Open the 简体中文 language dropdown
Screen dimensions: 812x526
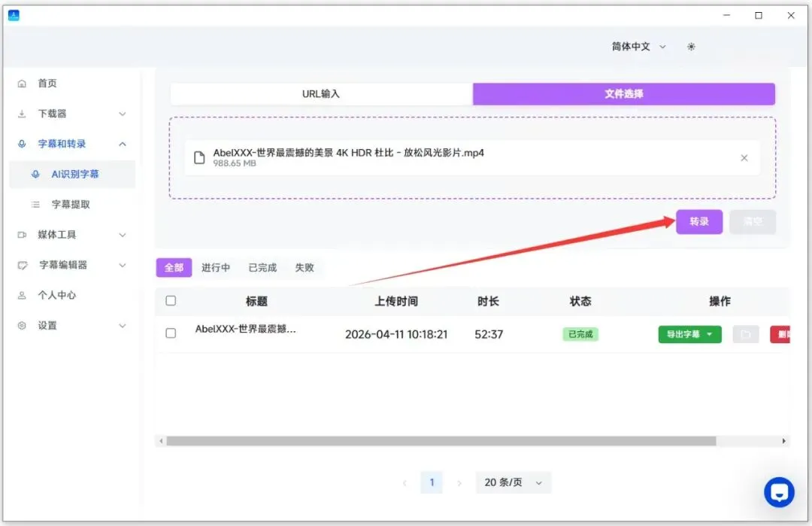pyautogui.click(x=638, y=47)
